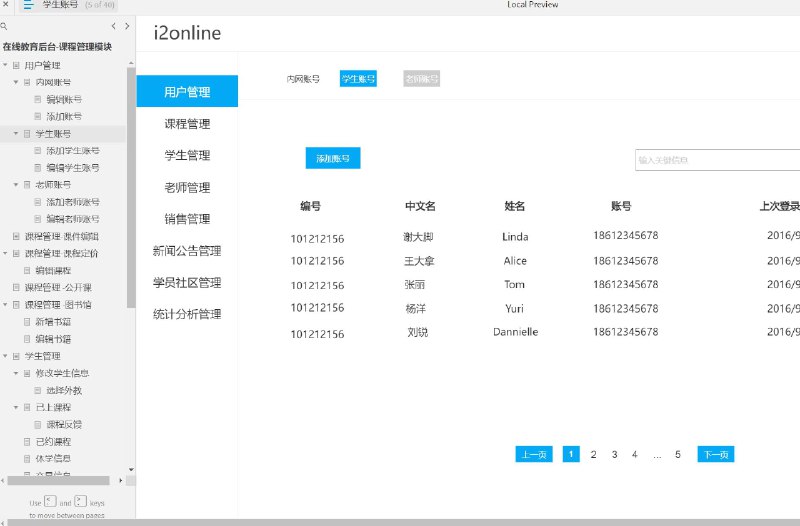Screen dimensions: 800x526
Task: Collapse the 学生账号 tree node
Action: pyautogui.click(x=16, y=134)
